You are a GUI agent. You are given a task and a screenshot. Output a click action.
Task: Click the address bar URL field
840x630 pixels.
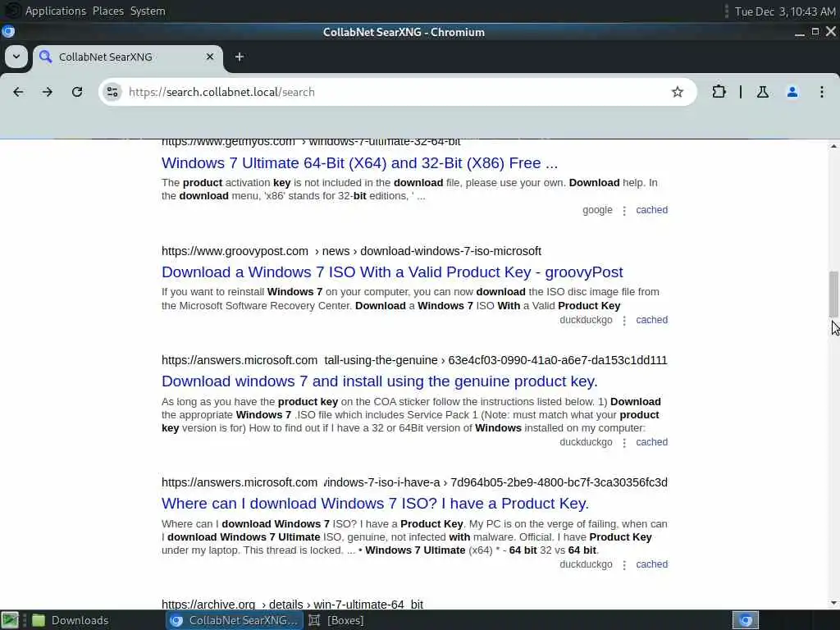(396, 92)
